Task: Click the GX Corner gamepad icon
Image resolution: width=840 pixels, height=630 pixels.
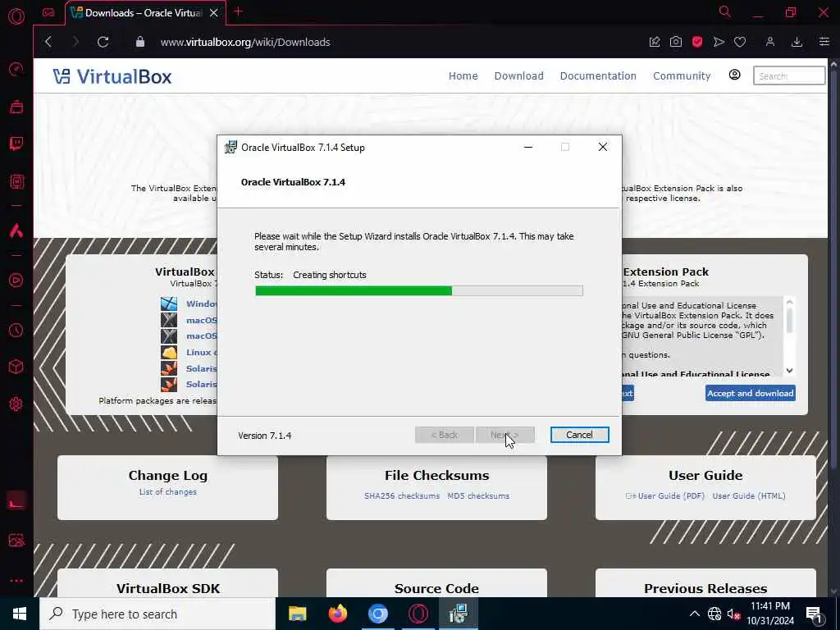Action: [x=48, y=13]
